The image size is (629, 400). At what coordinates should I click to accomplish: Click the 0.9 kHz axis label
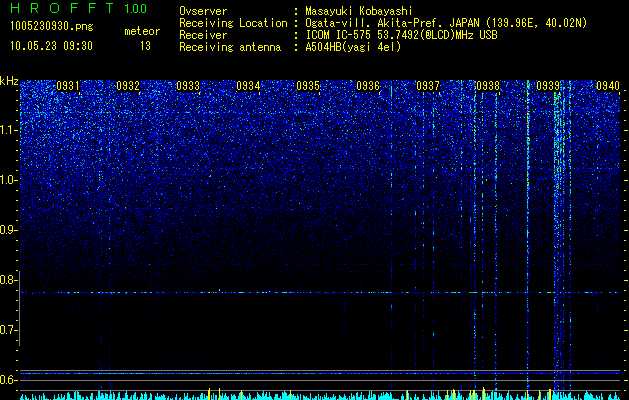9,230
